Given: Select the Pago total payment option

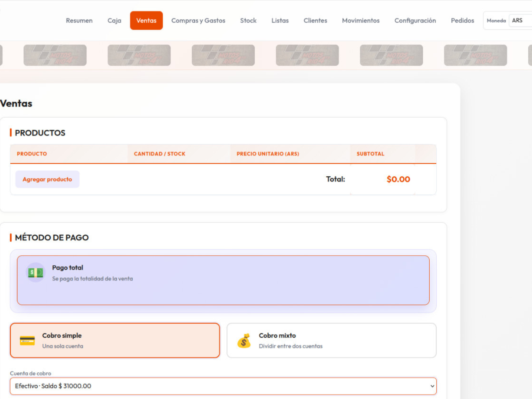Looking at the screenshot, I should (223, 280).
